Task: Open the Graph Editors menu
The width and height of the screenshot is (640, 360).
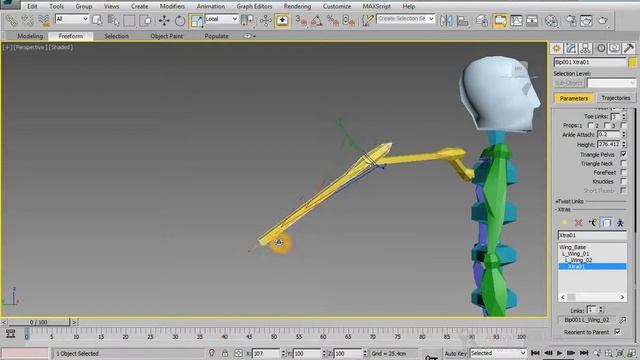Action: click(254, 6)
